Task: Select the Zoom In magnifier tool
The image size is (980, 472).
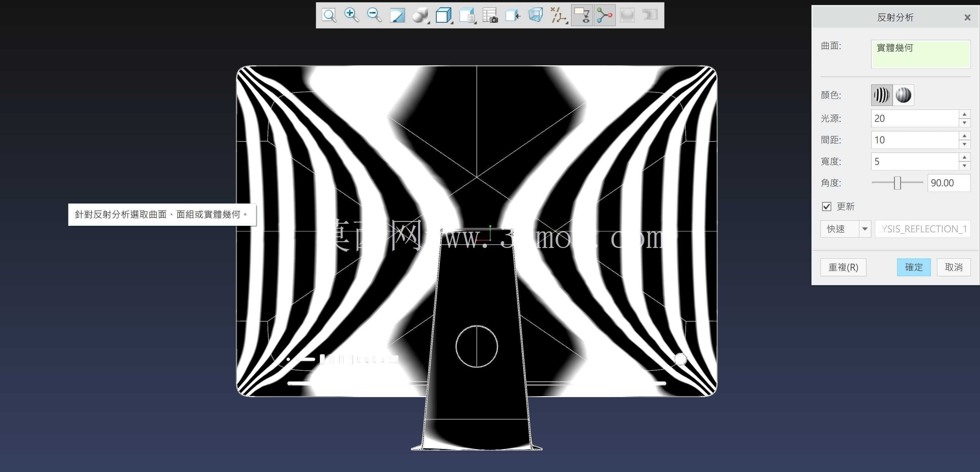Action: click(x=351, y=16)
